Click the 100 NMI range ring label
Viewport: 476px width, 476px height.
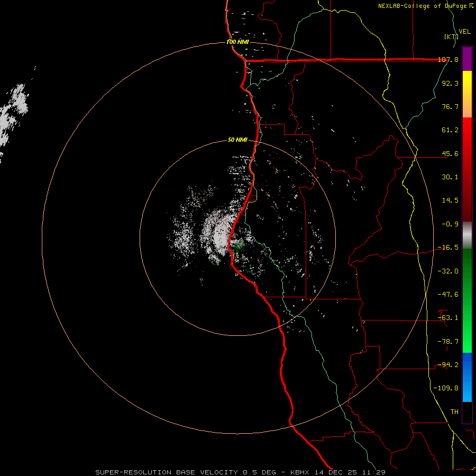tap(237, 42)
